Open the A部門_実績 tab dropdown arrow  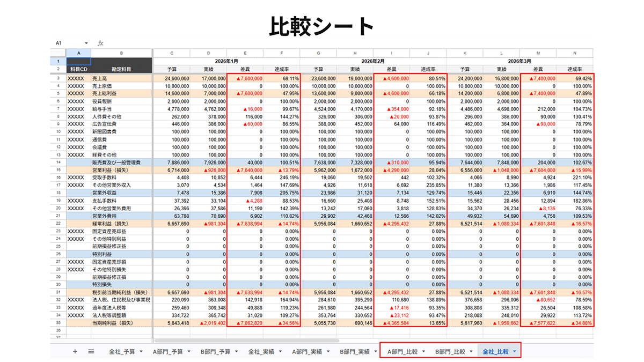click(x=327, y=352)
